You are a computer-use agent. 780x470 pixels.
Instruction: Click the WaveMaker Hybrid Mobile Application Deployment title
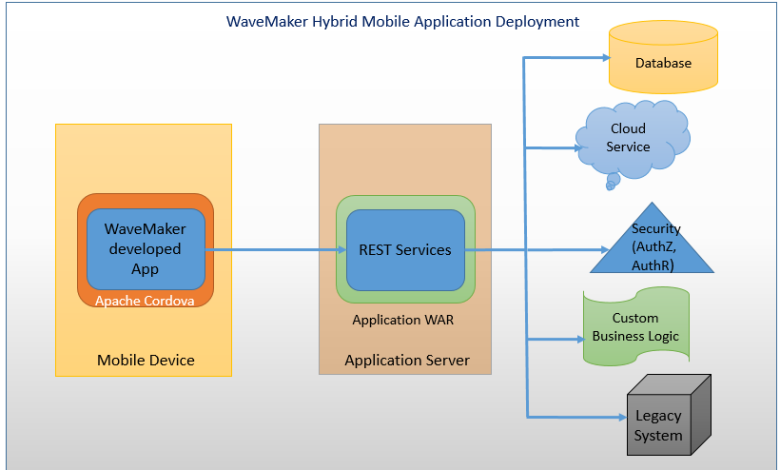(x=402, y=22)
